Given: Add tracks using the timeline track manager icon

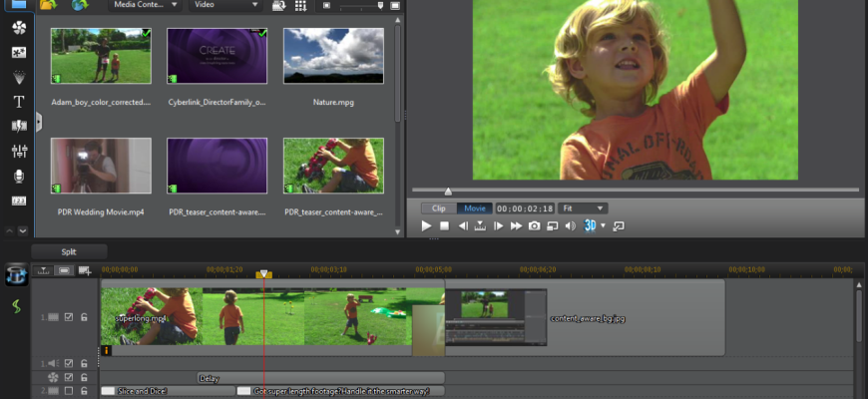Looking at the screenshot, I should 85,270.
